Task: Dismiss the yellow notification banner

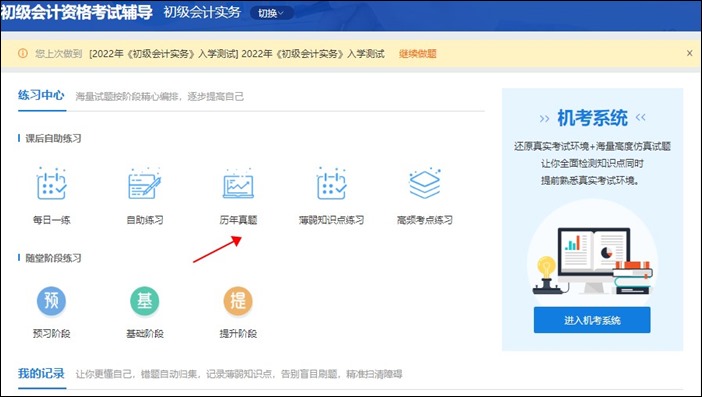Action: click(689, 53)
